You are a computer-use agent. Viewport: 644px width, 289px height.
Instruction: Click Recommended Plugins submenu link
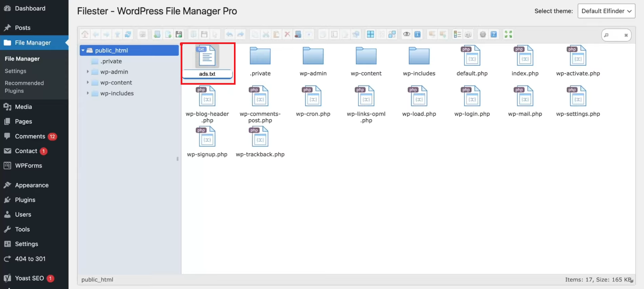point(24,87)
